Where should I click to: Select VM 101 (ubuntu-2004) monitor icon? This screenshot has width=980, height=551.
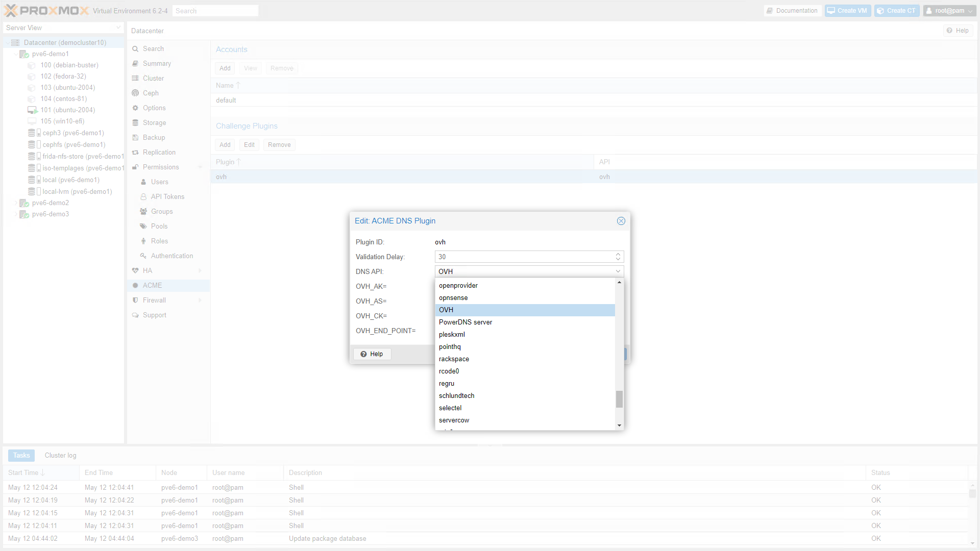click(x=32, y=110)
